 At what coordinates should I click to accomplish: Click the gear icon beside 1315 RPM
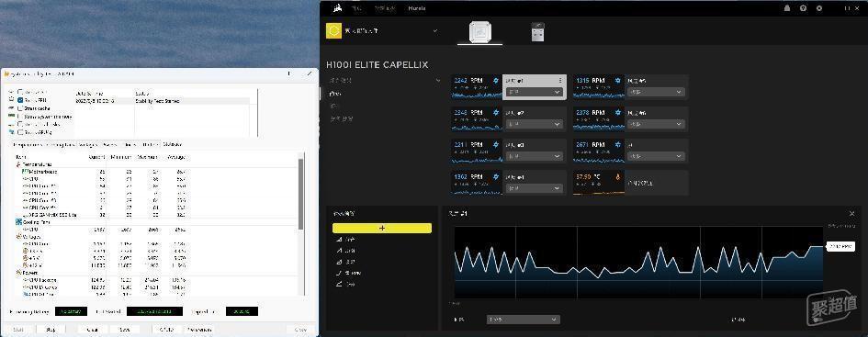618,81
